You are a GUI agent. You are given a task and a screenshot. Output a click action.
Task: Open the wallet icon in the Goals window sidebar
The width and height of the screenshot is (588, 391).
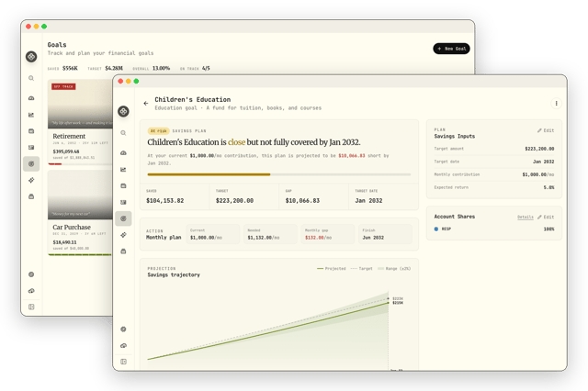tap(31, 131)
